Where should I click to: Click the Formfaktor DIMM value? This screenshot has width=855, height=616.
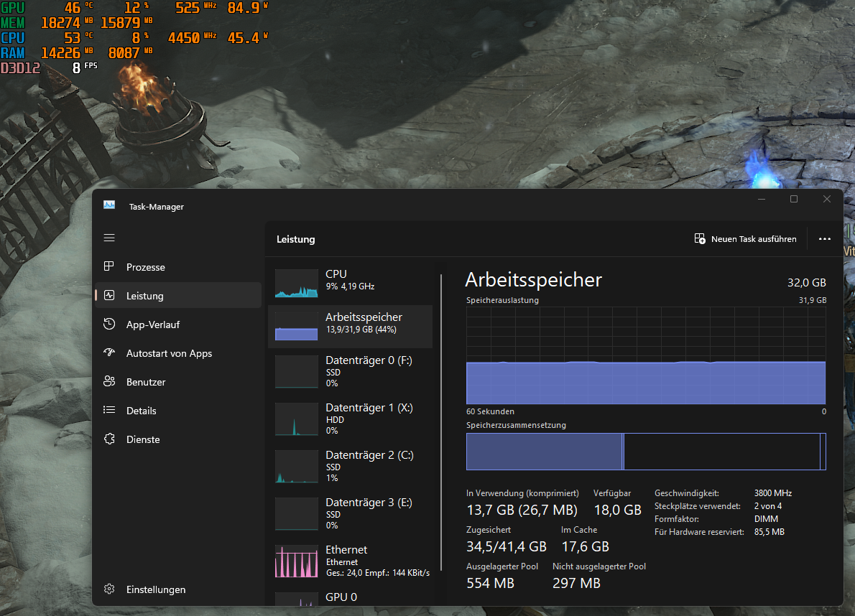click(x=766, y=519)
